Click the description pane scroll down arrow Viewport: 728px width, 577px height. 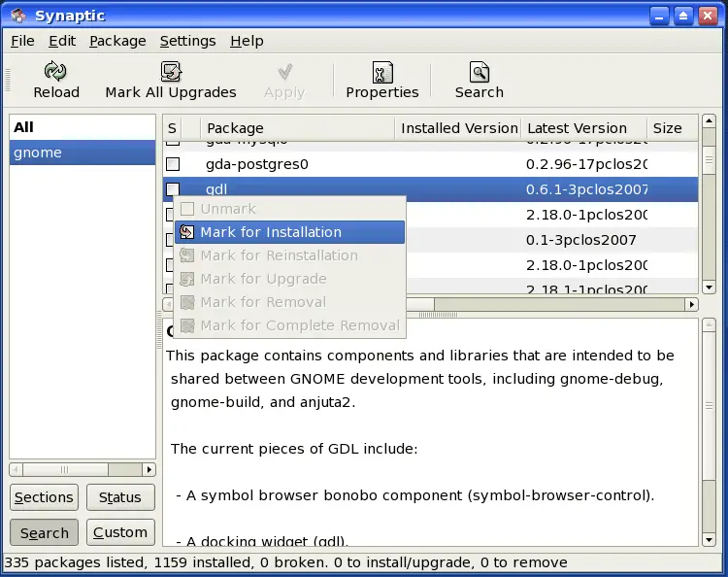pyautogui.click(x=709, y=540)
